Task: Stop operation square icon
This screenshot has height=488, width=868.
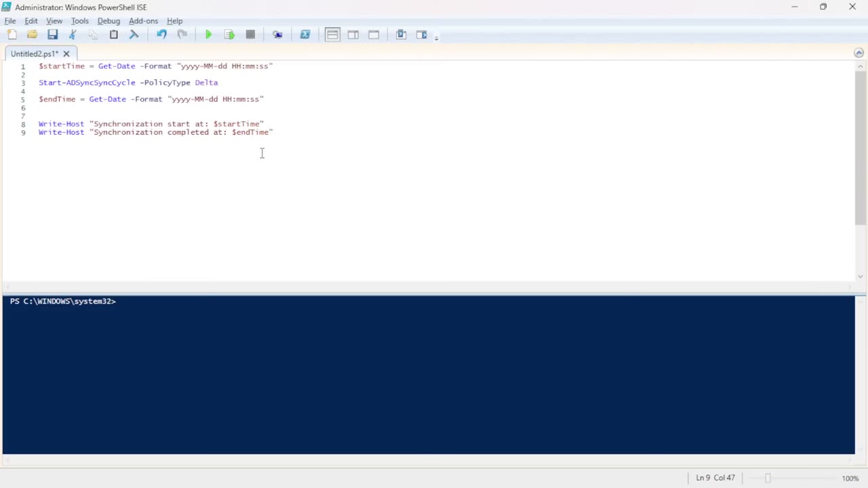Action: 250,35
